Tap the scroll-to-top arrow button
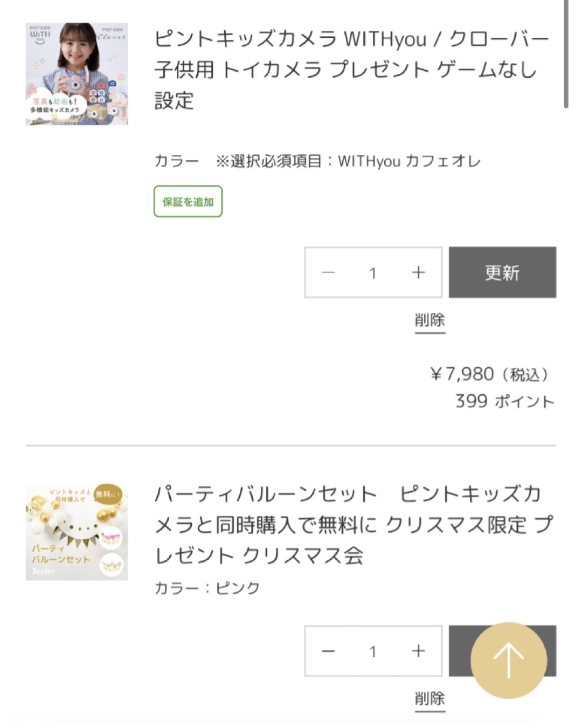Viewport: 582px width, 728px height. click(x=508, y=660)
